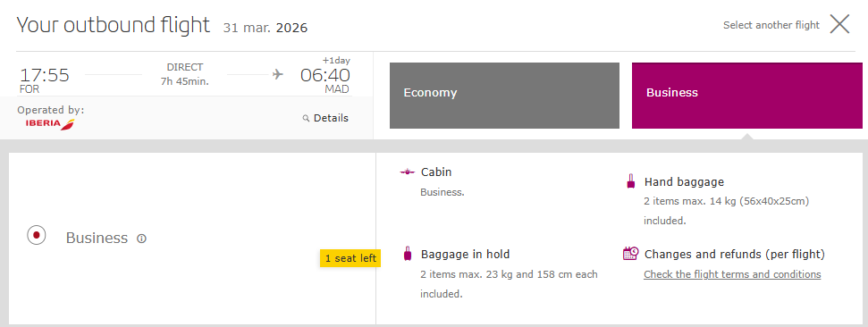The height and width of the screenshot is (327, 868).
Task: Choose Select another flight
Action: pyautogui.click(x=771, y=25)
